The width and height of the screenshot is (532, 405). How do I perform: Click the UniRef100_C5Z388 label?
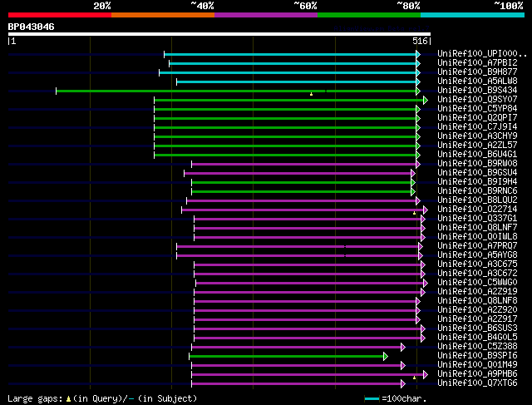[x=477, y=347]
